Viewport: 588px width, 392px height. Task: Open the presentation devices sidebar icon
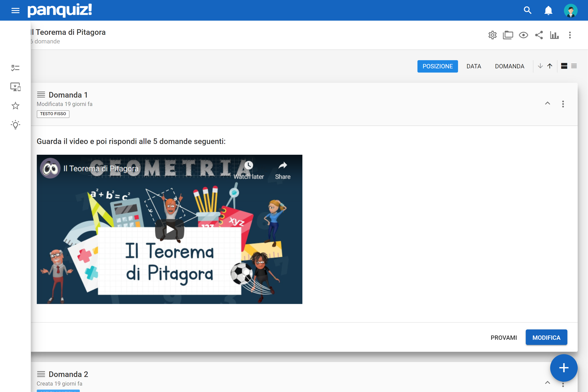pos(15,87)
